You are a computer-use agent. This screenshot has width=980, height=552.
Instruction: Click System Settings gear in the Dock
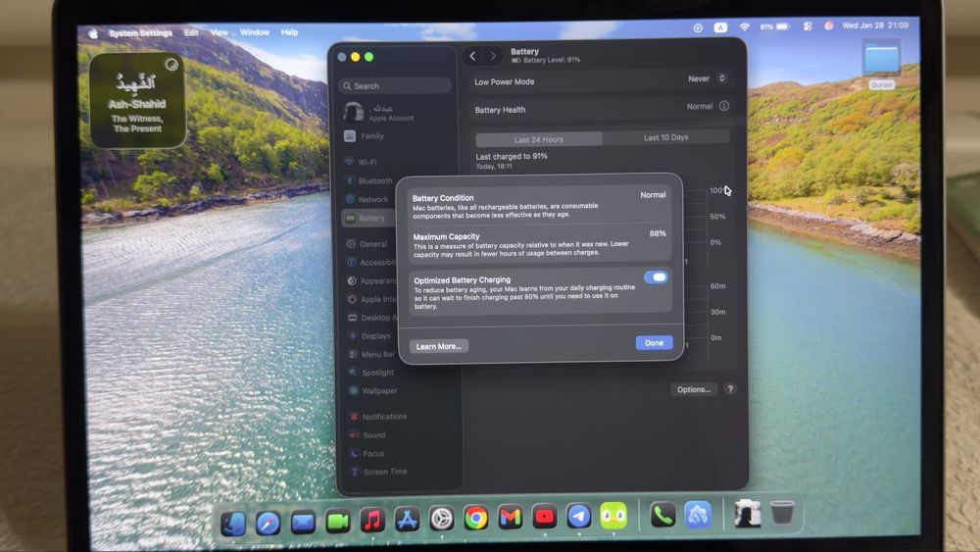pyautogui.click(x=441, y=519)
